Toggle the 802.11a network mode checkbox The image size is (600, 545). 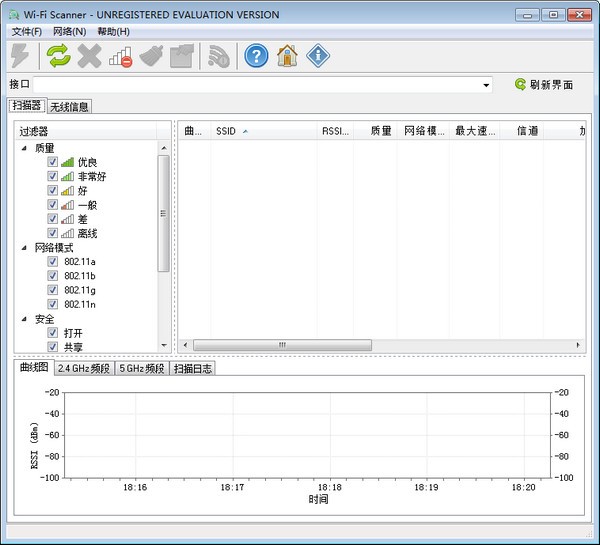tap(53, 262)
